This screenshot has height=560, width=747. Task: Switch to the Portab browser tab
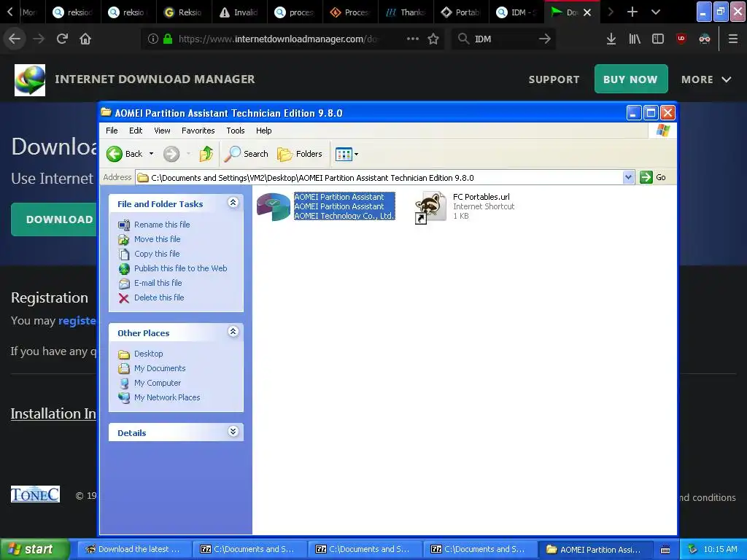click(461, 12)
